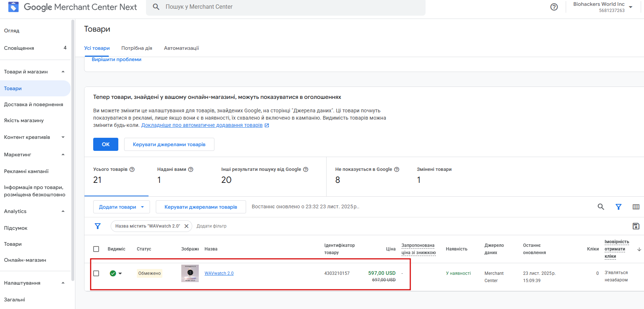Viewport: 644px width, 309px height.
Task: Click the green visibility check icon
Action: [113, 273]
